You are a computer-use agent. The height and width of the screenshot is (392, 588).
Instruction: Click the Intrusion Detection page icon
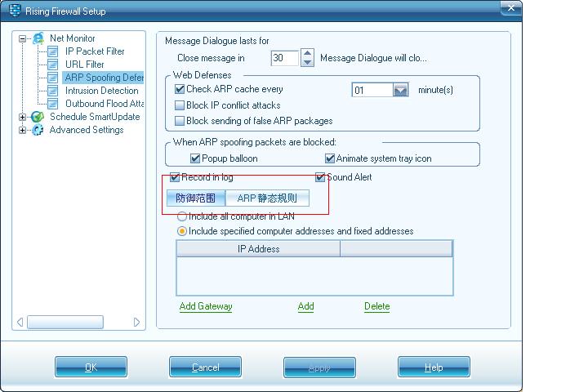tap(52, 91)
